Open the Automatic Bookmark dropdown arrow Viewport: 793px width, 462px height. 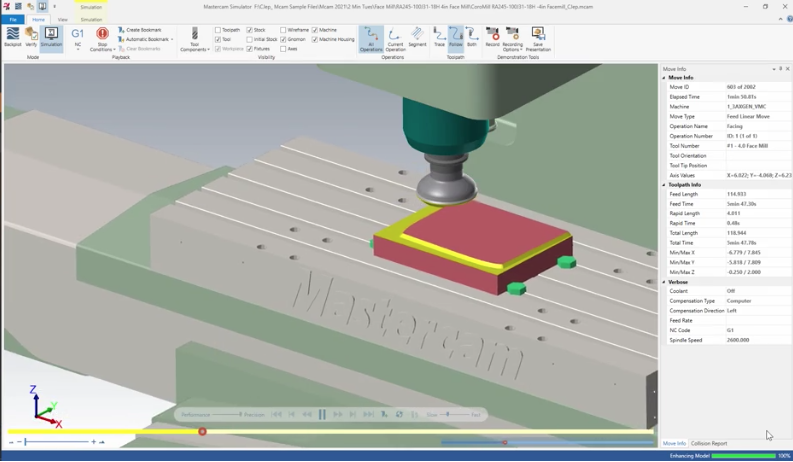click(172, 39)
